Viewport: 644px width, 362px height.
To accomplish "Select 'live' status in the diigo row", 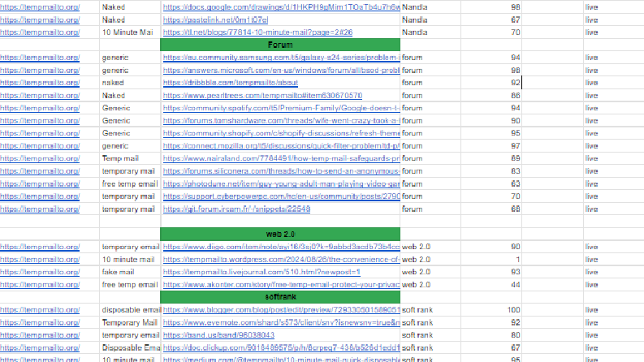I will click(x=614, y=247).
